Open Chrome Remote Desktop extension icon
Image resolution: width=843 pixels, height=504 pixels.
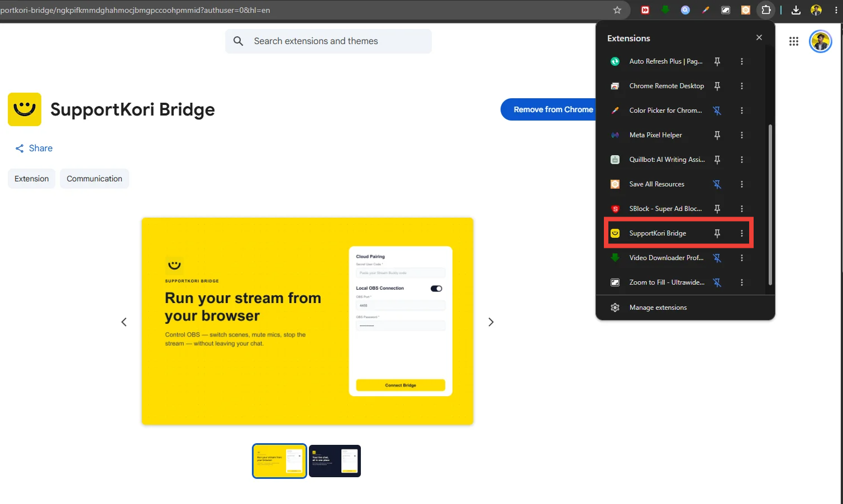point(615,86)
